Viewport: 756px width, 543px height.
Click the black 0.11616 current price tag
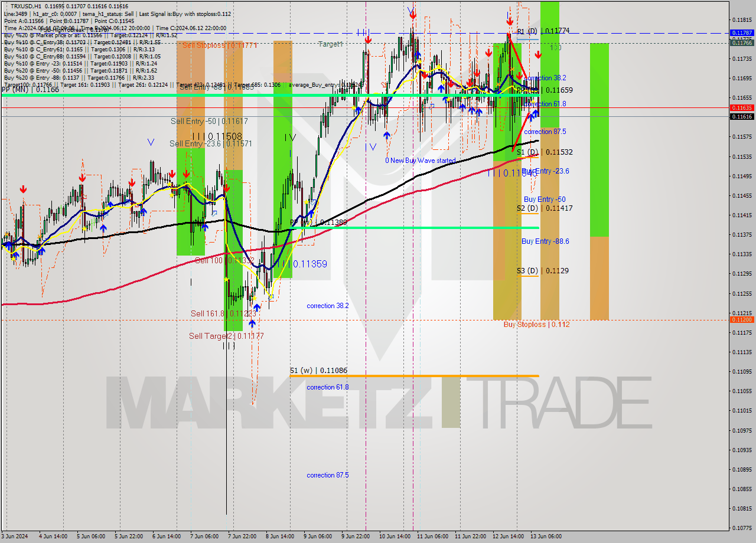click(x=742, y=117)
